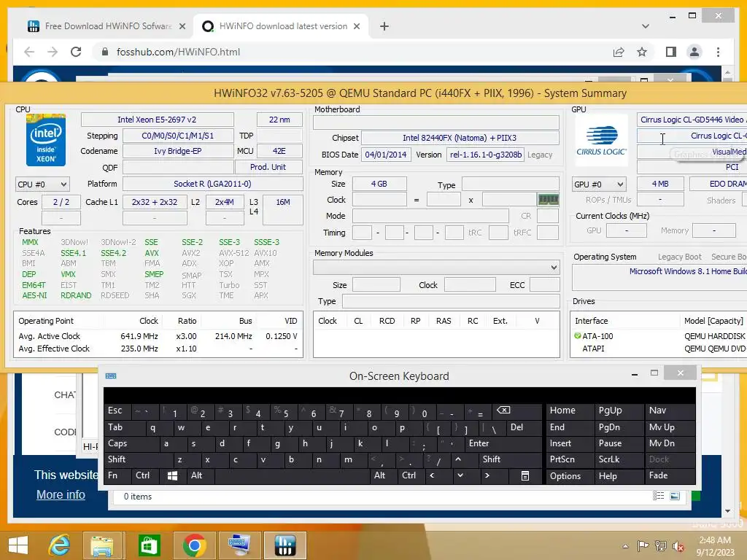
Task: Toggle left Ctrl key on On-Screen Keyboard
Action: pyautogui.click(x=145, y=475)
